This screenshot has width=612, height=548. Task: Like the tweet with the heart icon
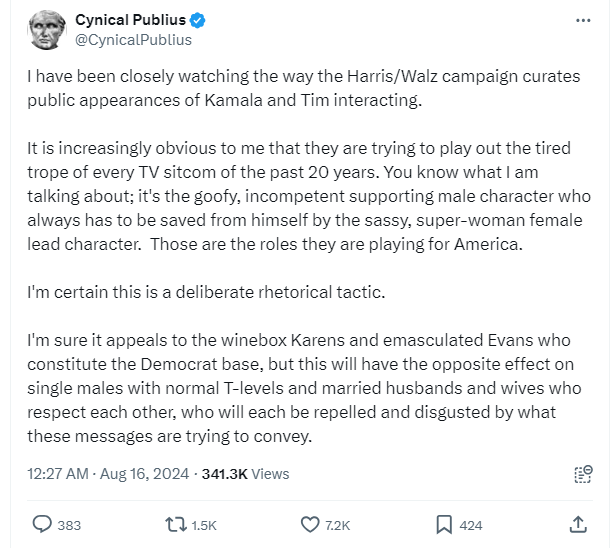(310, 524)
